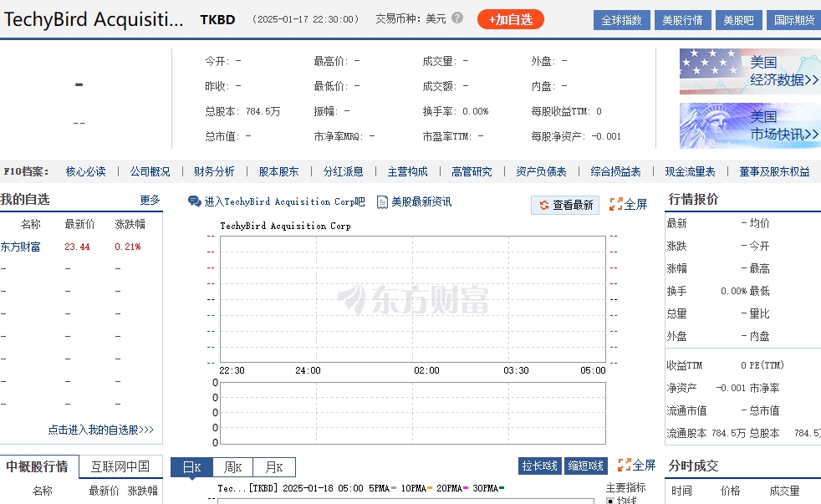Refresh the chart with 查看最新
The image size is (821, 504).
pos(565,205)
